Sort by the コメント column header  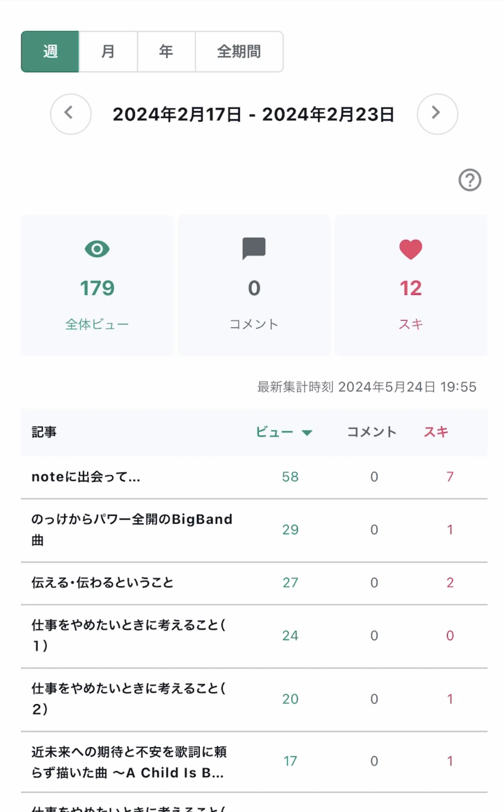(x=371, y=432)
